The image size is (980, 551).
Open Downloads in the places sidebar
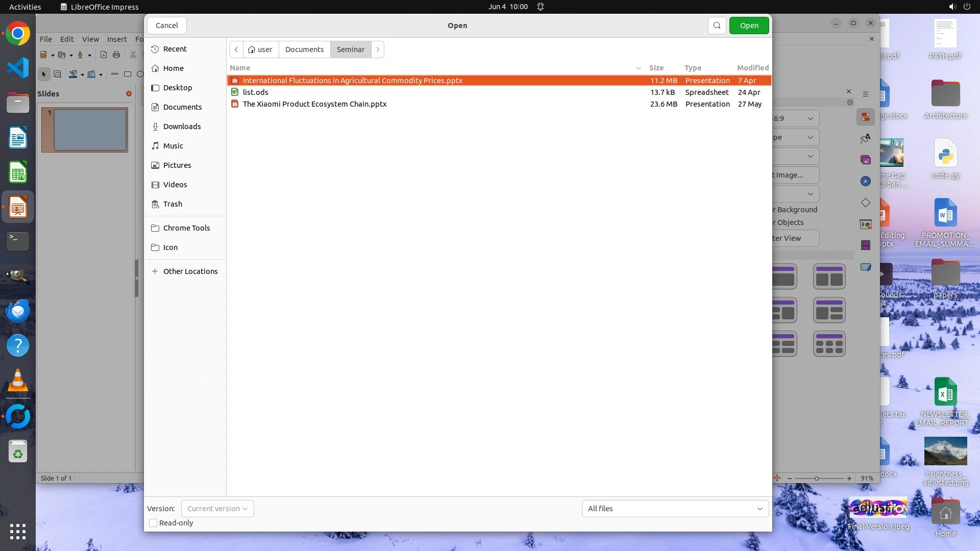pos(182,127)
